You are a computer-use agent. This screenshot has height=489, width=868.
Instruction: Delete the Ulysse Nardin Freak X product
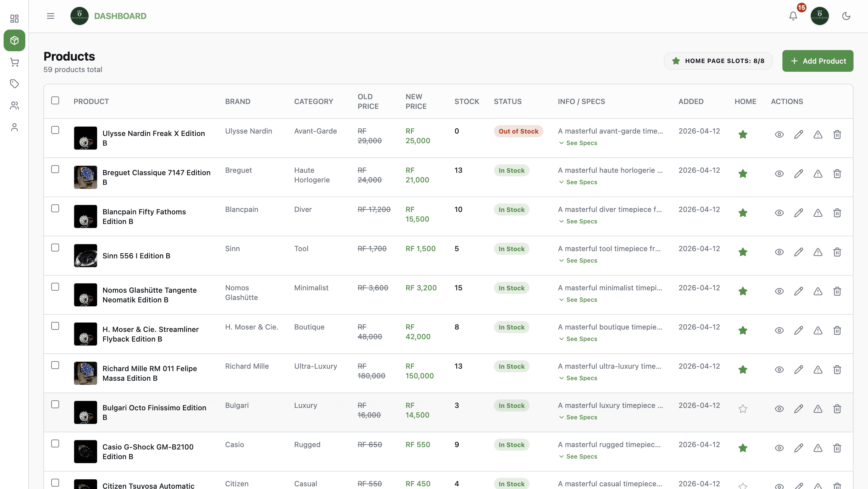pos(837,134)
